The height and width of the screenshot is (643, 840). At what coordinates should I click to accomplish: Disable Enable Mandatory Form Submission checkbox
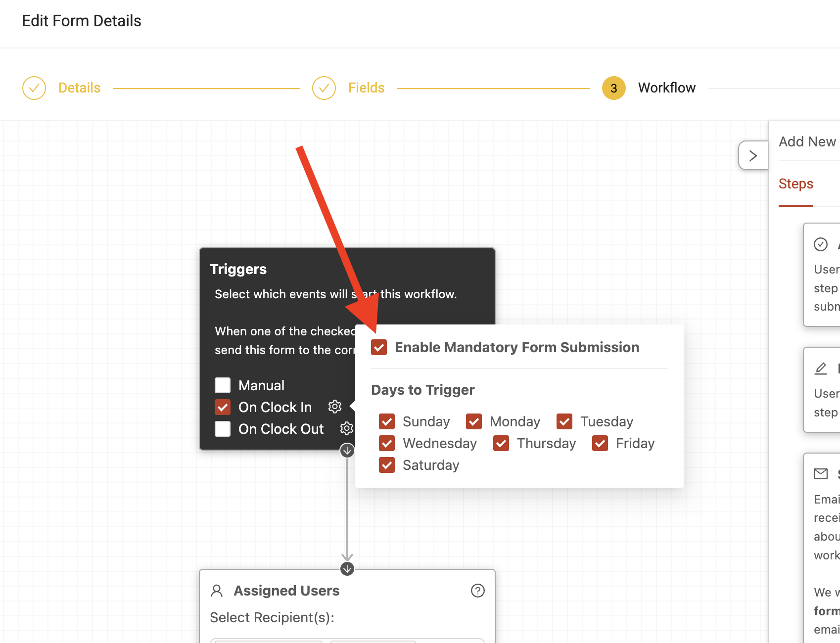[x=379, y=347]
